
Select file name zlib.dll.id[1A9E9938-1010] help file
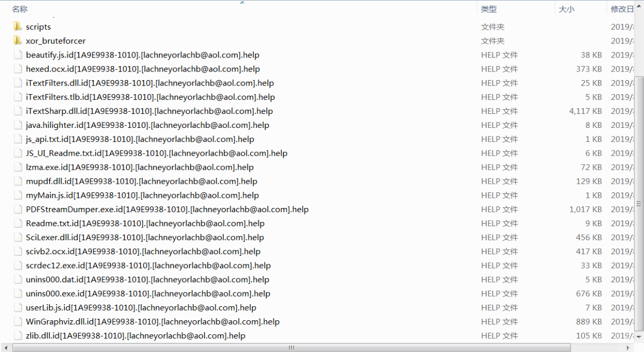click(x=135, y=335)
